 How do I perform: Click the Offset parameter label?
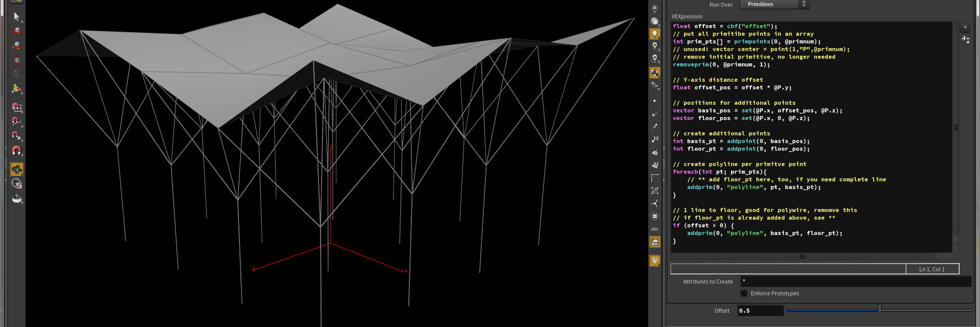coord(722,311)
